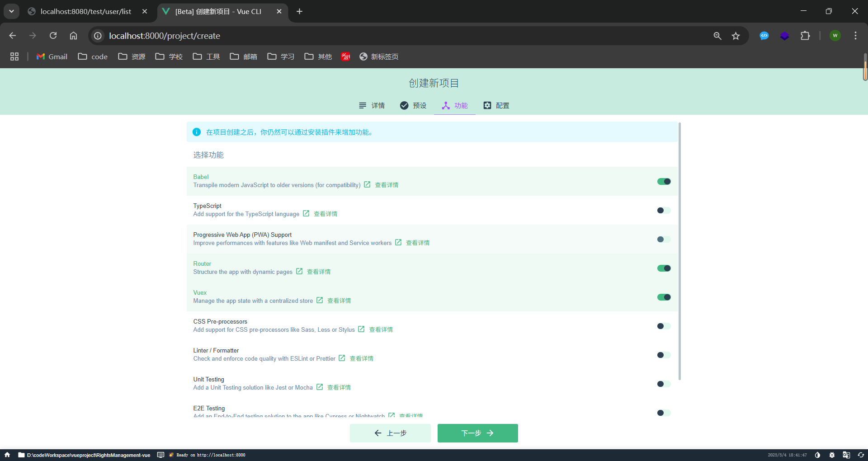Open the 其他 bookmarks folder
Viewport: 868px width, 461px height.
318,56
